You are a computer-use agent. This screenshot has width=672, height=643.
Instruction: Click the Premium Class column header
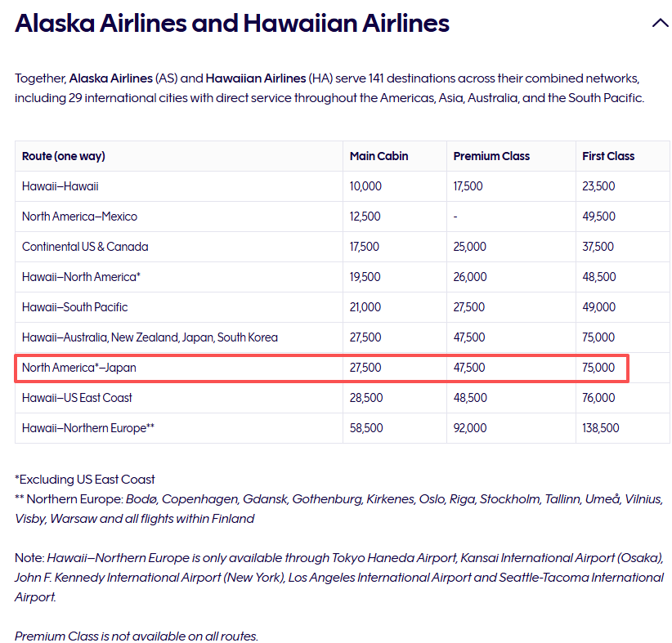491,156
